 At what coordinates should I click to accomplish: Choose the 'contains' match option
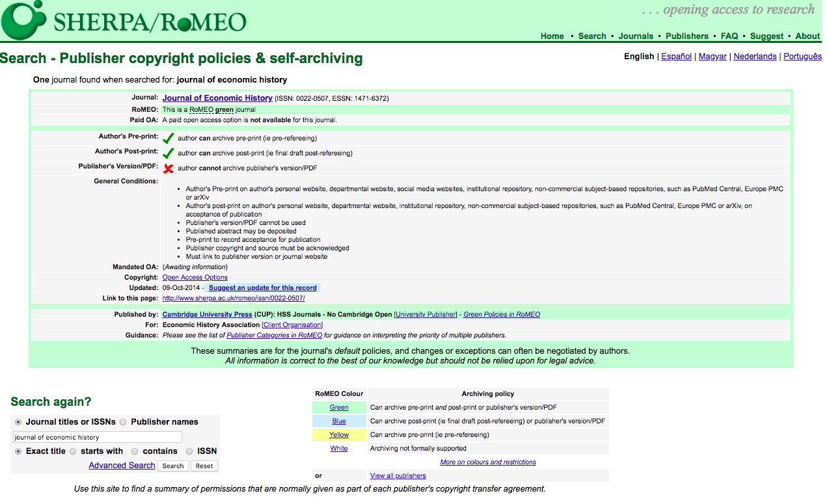(x=135, y=451)
